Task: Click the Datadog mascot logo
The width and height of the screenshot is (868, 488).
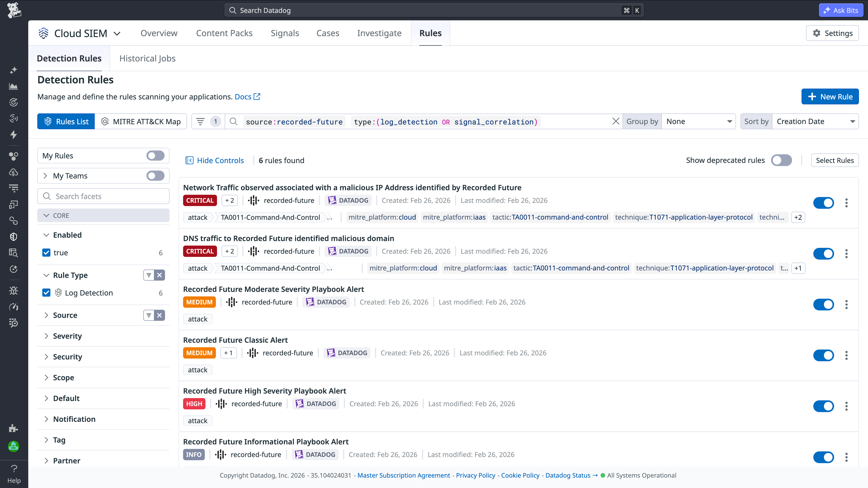Action: [x=14, y=10]
